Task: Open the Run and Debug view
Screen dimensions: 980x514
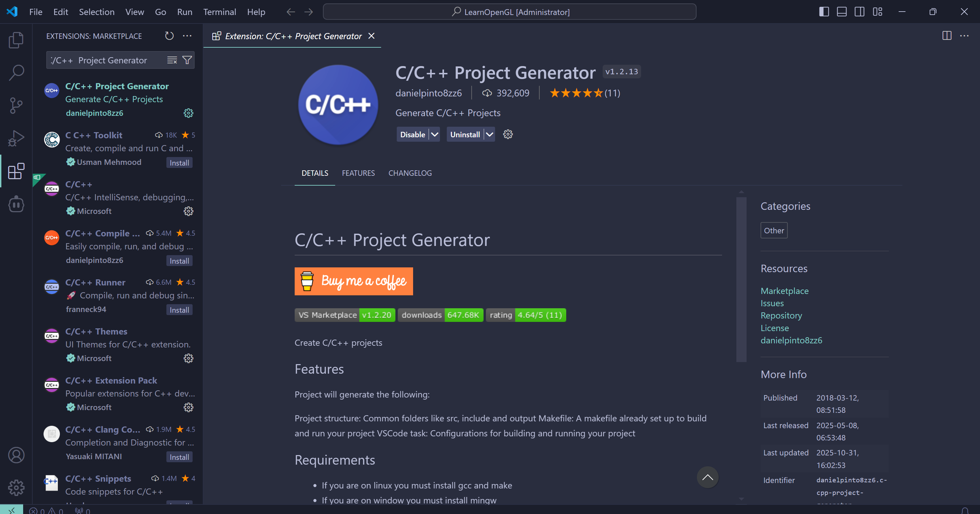Action: 16,138
